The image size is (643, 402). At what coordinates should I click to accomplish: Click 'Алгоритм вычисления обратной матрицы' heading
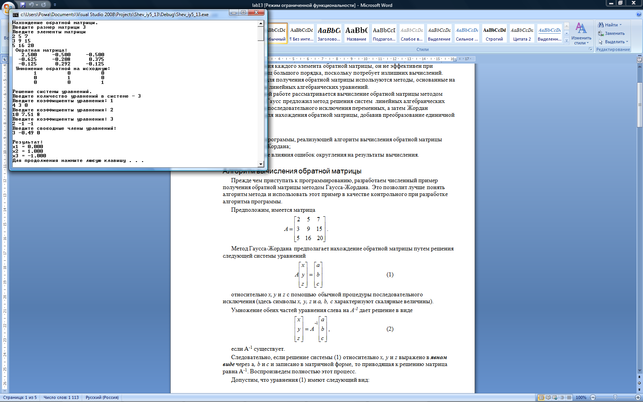[292, 171]
